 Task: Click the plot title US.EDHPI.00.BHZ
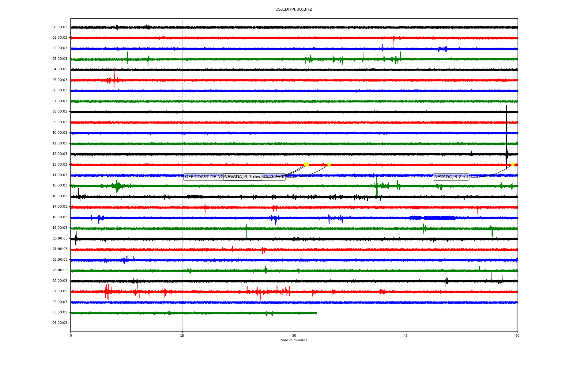[294, 10]
